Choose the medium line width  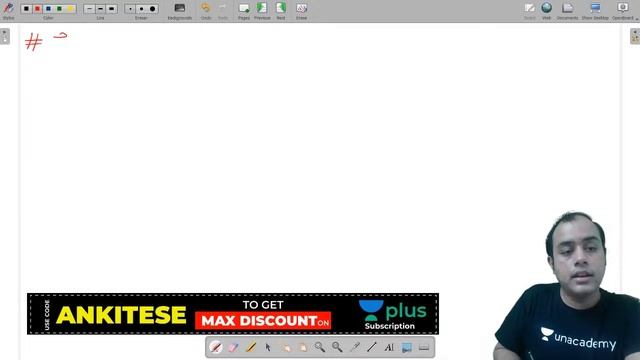(x=100, y=9)
